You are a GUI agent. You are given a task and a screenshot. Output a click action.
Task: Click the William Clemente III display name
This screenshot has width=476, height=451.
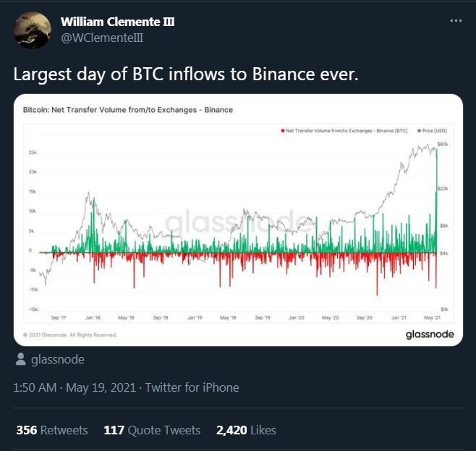[x=118, y=22]
